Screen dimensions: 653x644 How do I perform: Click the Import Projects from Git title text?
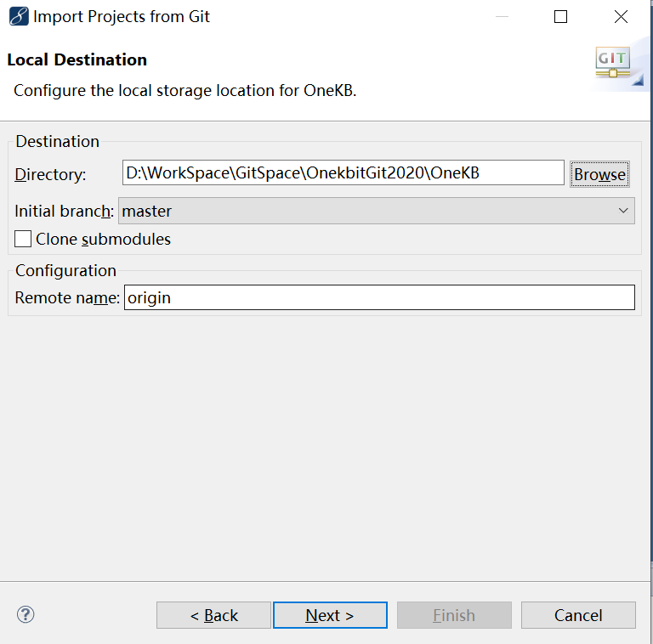(x=122, y=17)
